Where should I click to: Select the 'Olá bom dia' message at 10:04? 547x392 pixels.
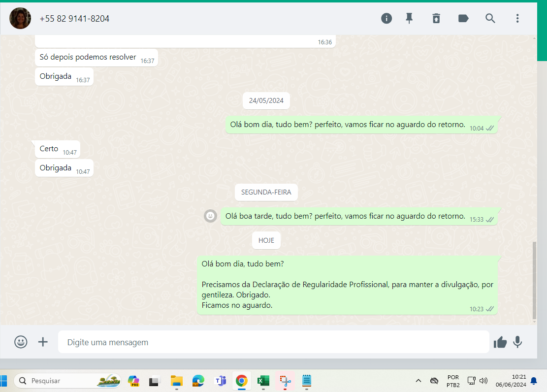[x=361, y=125]
